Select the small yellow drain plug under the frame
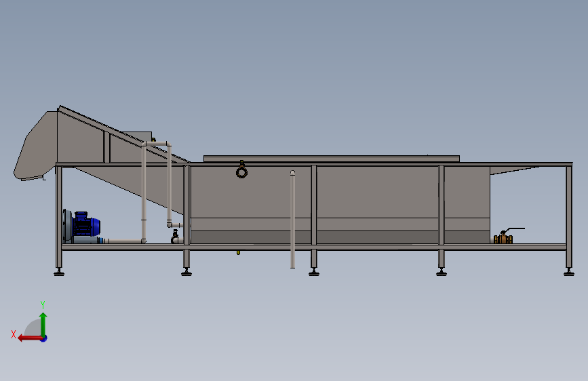The width and height of the screenshot is (588, 381). [x=238, y=253]
